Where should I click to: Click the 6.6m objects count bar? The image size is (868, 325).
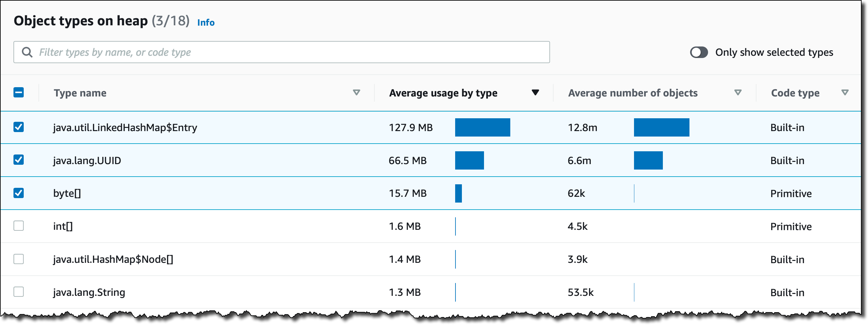tap(648, 160)
